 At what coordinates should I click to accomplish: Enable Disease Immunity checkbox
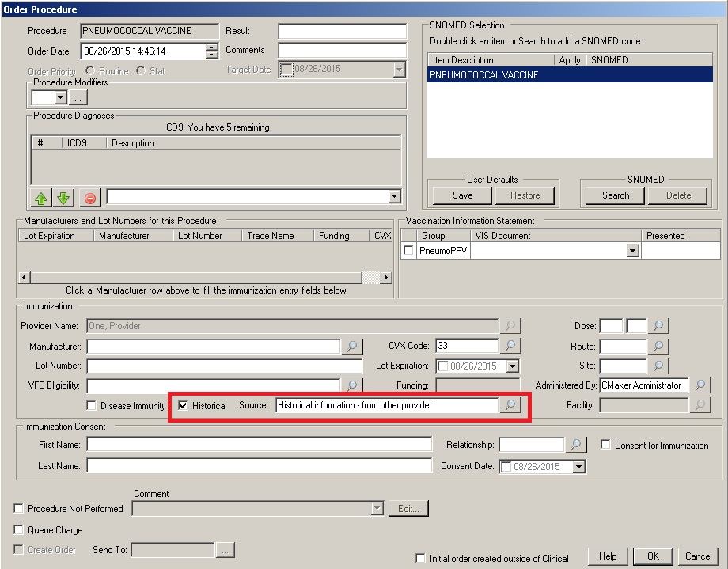[92, 406]
